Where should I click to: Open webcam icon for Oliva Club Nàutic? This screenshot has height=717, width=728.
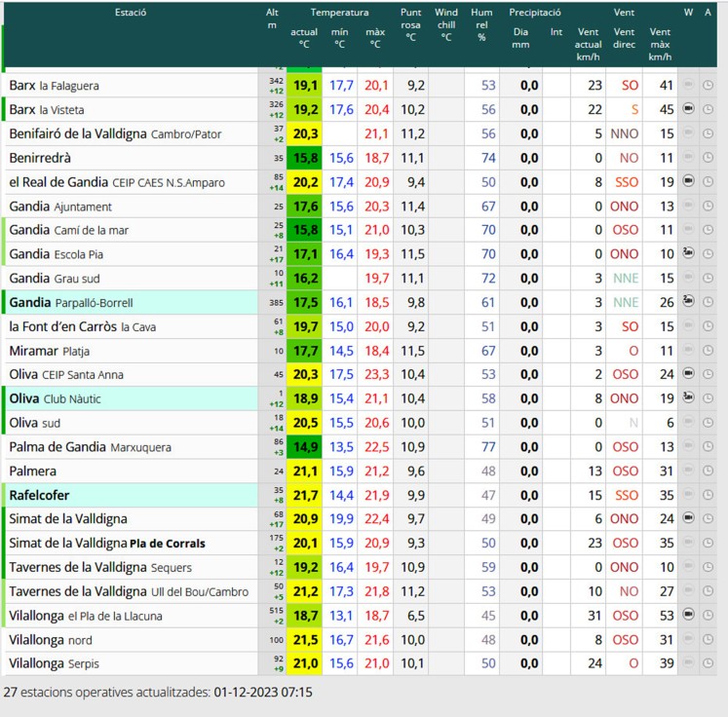(x=689, y=397)
